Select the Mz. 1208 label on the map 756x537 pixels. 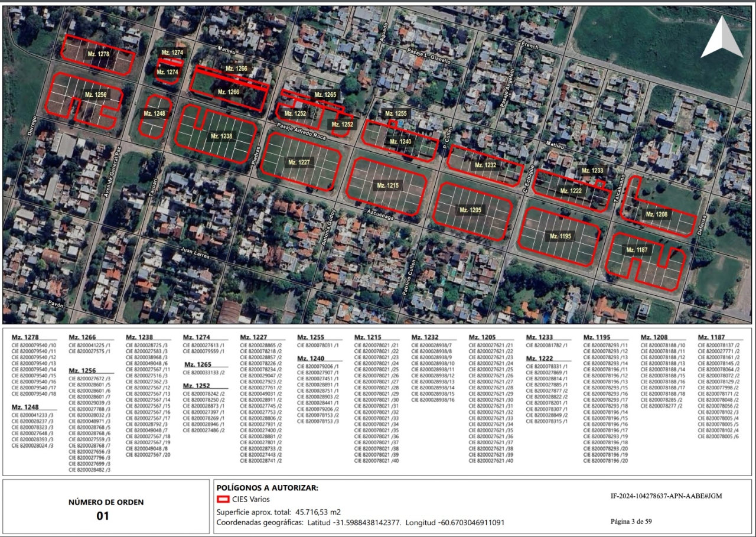pyautogui.click(x=656, y=214)
